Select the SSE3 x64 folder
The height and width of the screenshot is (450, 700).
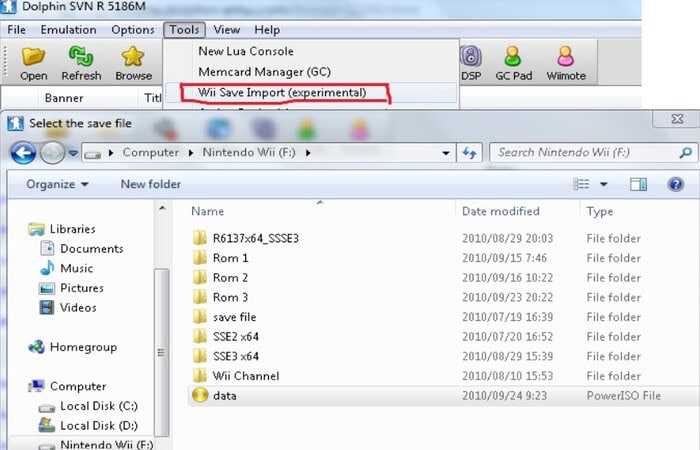click(235, 356)
